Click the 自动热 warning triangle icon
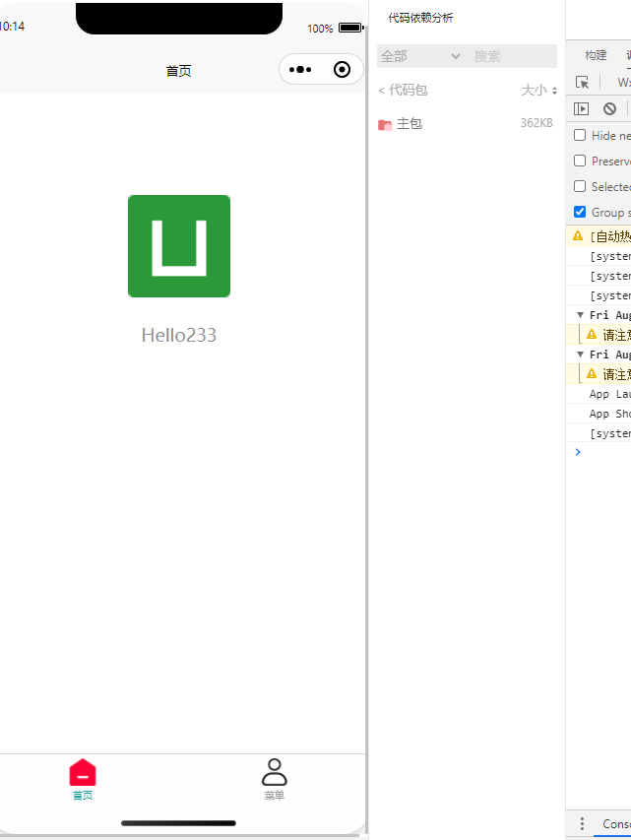 click(578, 235)
